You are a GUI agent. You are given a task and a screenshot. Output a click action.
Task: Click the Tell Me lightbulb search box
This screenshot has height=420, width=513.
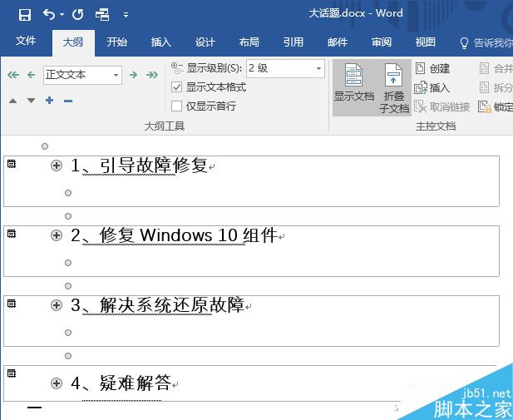tap(486, 43)
